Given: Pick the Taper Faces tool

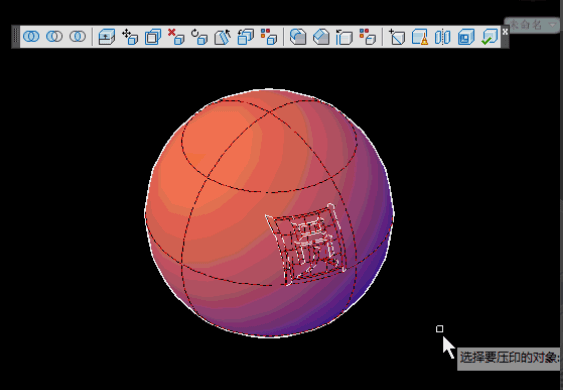Looking at the screenshot, I should [222, 37].
